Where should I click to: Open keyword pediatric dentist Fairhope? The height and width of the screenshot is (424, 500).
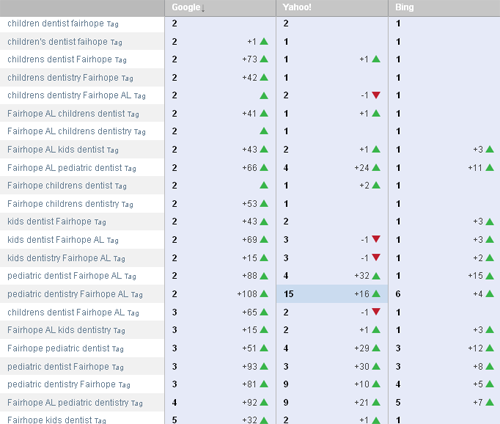pyautogui.click(x=58, y=366)
